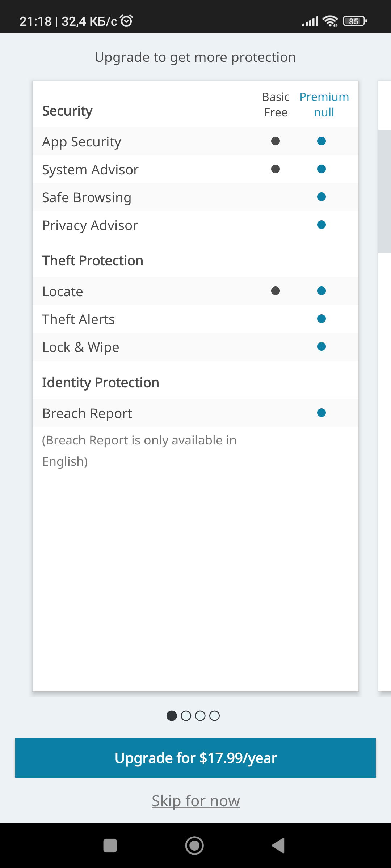
Task: Click Upgrade for $17.99/year button
Action: tap(195, 758)
